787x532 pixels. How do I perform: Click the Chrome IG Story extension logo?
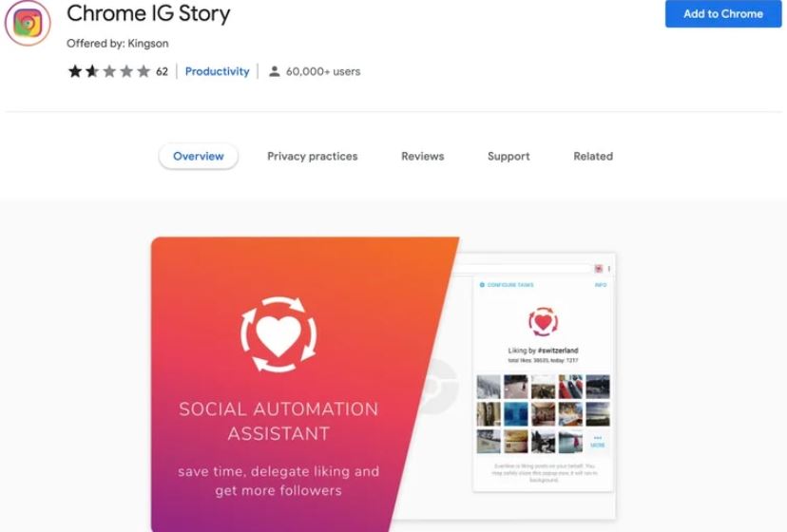[x=28, y=23]
